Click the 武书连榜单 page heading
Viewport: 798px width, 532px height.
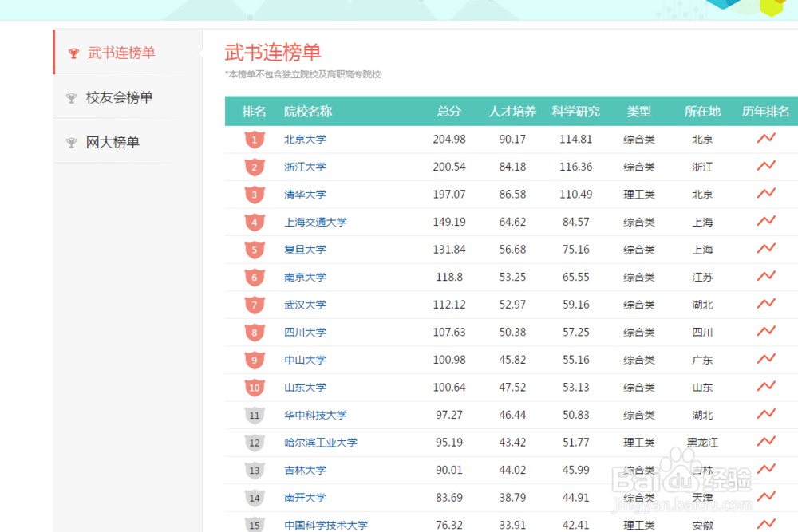coord(273,53)
